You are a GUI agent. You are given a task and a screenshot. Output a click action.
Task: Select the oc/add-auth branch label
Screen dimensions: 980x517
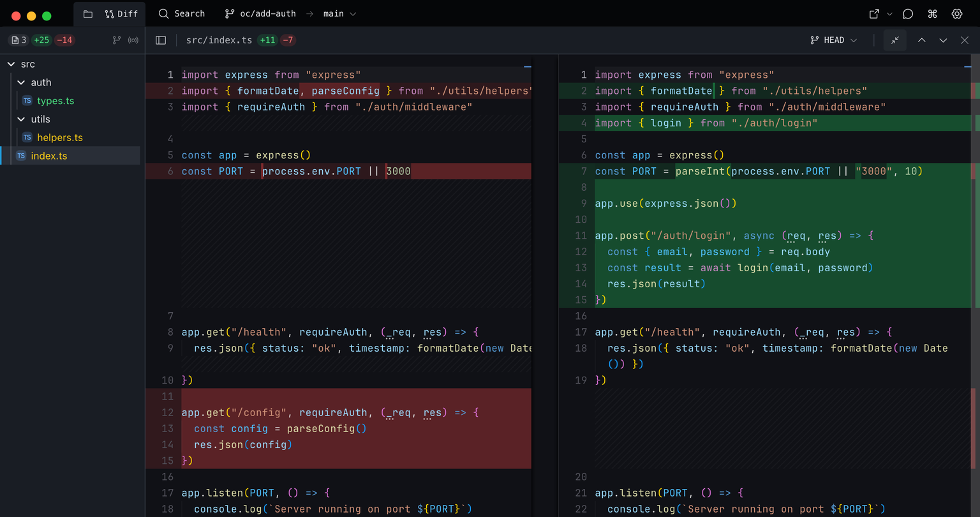(x=269, y=13)
